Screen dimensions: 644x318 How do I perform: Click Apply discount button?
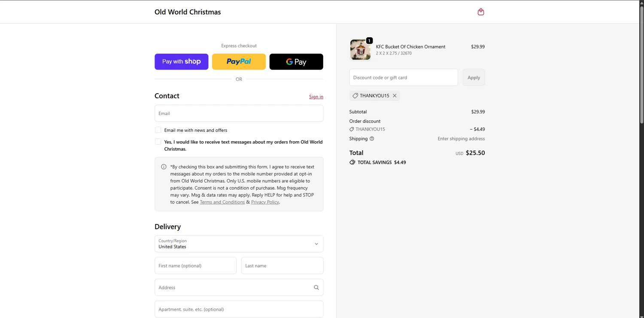tap(473, 78)
